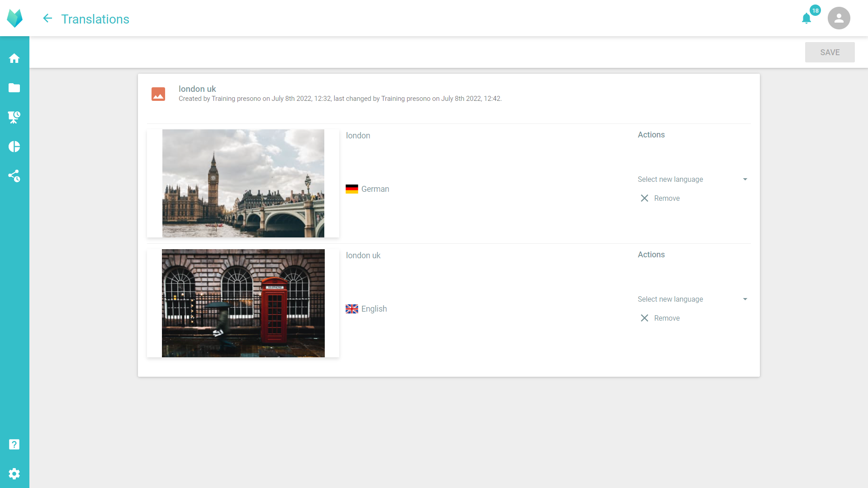This screenshot has width=868, height=488.
Task: Click the 'london' item name
Action: (x=358, y=136)
